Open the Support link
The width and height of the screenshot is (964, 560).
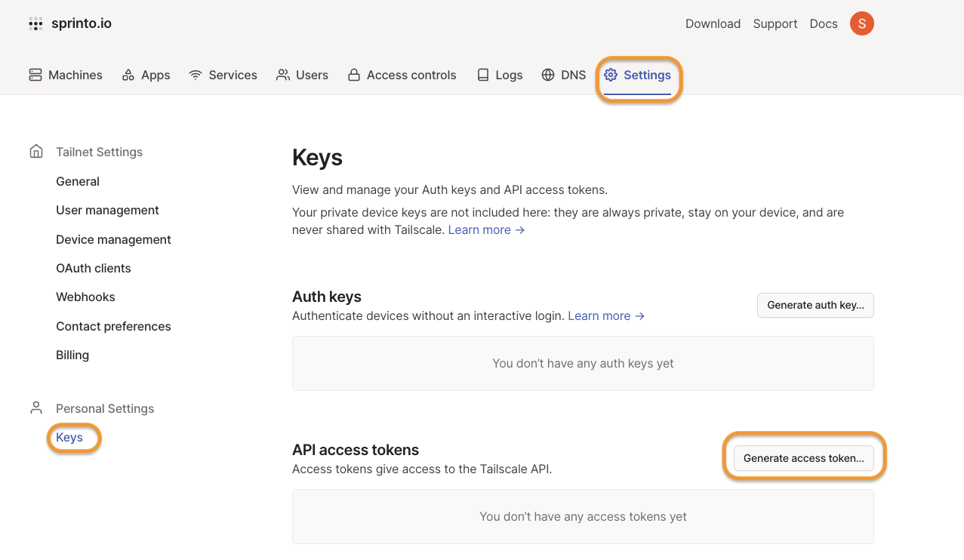pos(775,23)
